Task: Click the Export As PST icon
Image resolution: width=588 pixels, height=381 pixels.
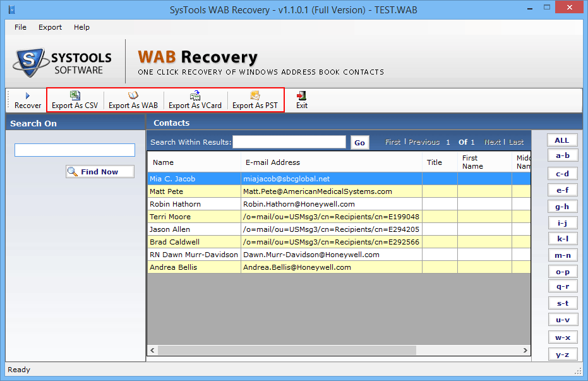Action: [x=255, y=98]
